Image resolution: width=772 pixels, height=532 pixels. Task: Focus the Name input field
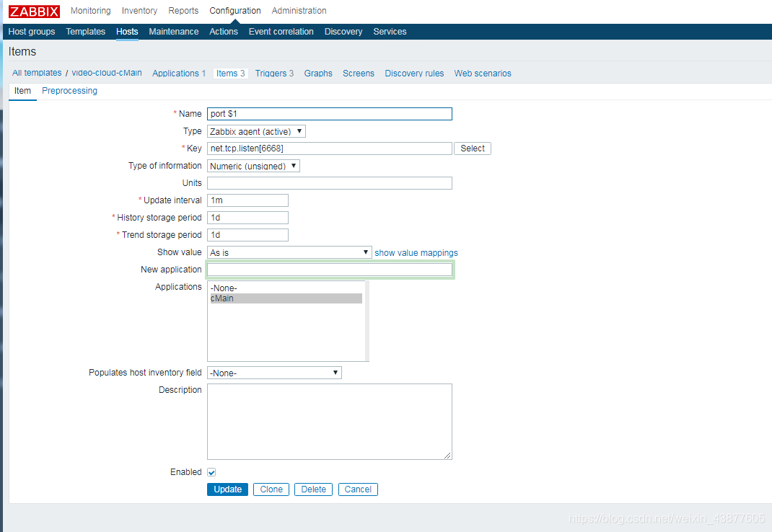[x=330, y=114]
